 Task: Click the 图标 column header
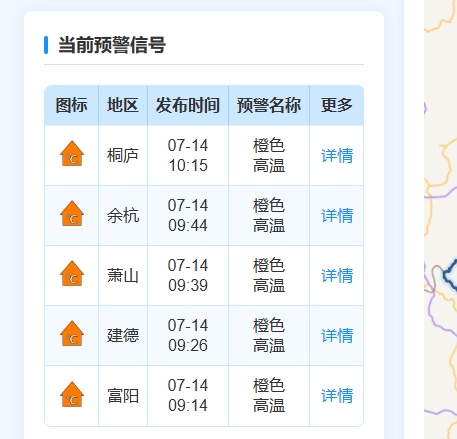click(71, 105)
